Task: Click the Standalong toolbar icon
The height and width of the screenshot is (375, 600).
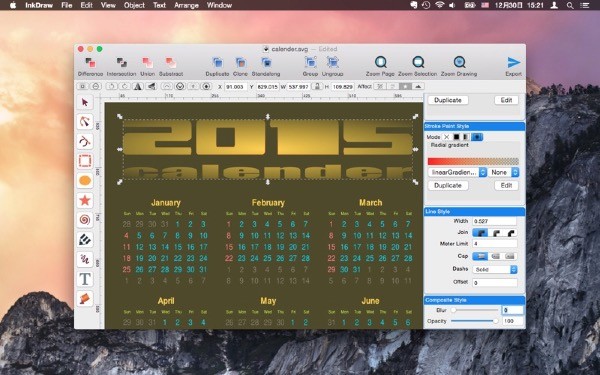Action: (266, 66)
